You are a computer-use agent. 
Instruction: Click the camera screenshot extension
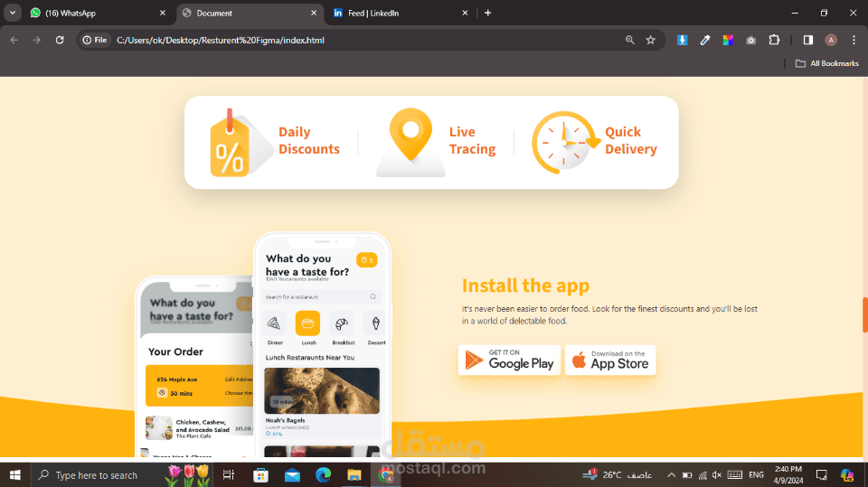[x=751, y=40]
